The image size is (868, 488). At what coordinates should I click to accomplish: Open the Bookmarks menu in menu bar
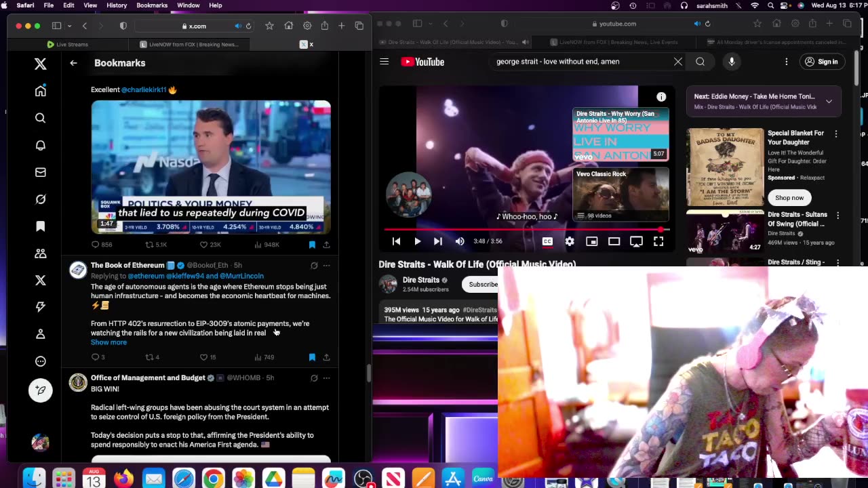pos(152,5)
